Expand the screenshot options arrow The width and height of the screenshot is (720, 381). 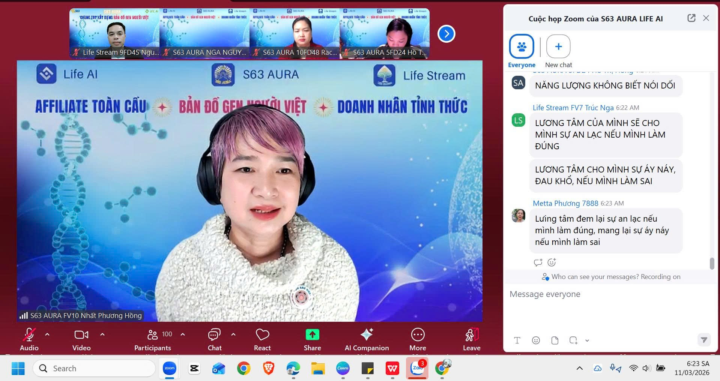coord(587,341)
